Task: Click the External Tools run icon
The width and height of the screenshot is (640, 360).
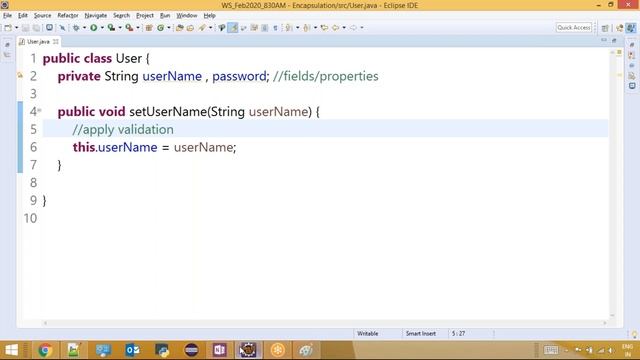Action: (129, 28)
